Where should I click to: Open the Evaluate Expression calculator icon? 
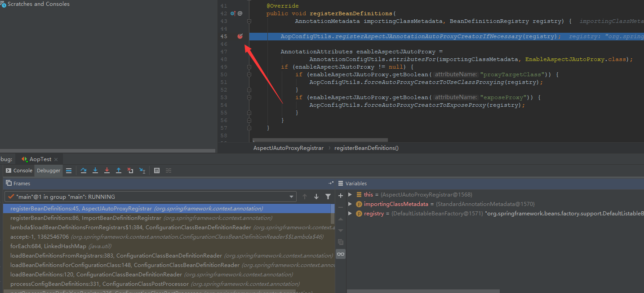tap(157, 171)
